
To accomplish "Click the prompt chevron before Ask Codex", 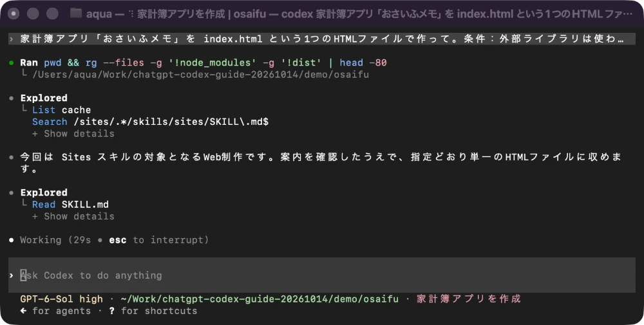I will 12,275.
